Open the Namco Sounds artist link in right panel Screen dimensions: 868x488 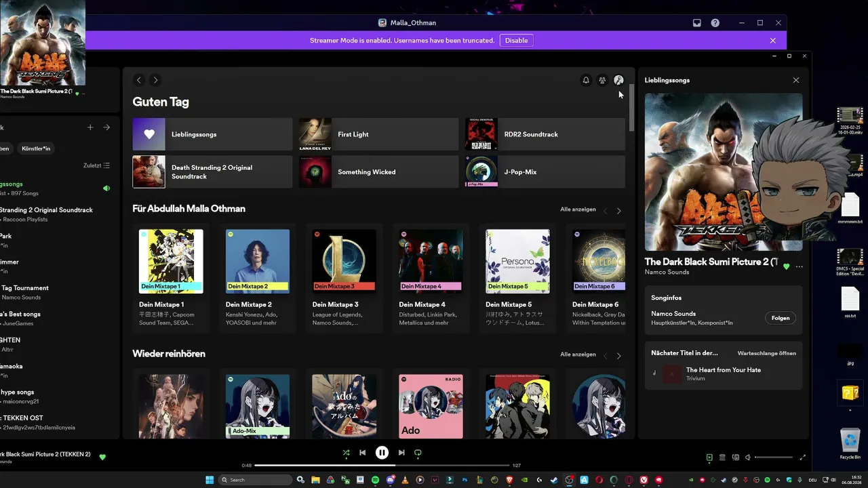(x=667, y=272)
